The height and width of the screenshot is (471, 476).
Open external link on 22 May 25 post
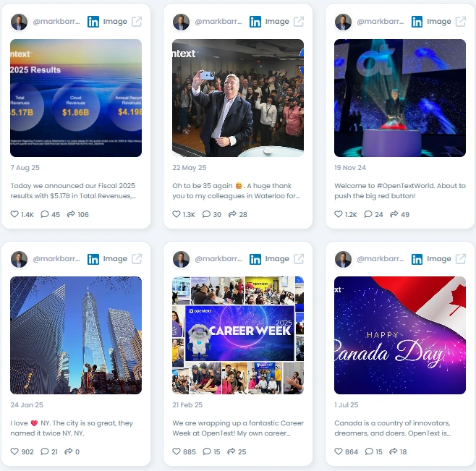(x=299, y=22)
